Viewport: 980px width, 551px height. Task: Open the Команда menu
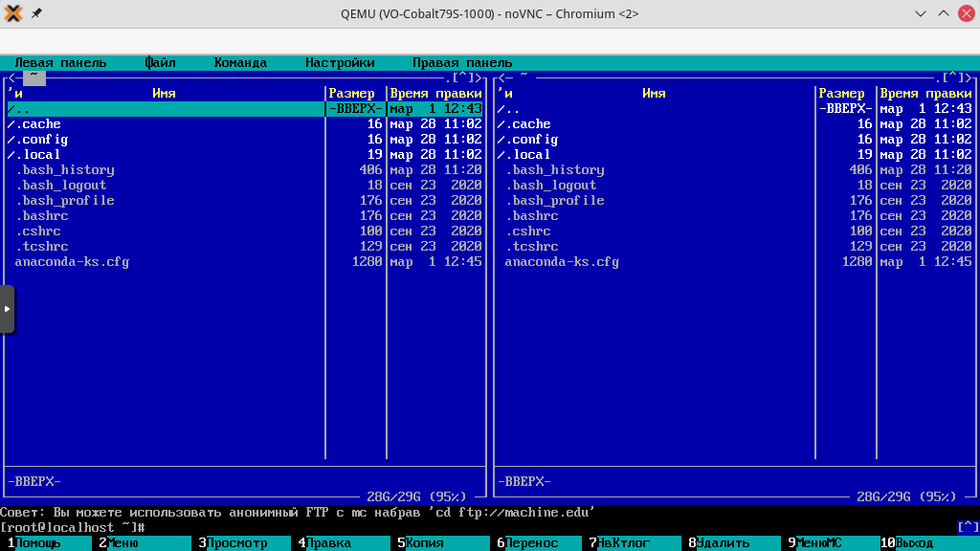pyautogui.click(x=240, y=62)
